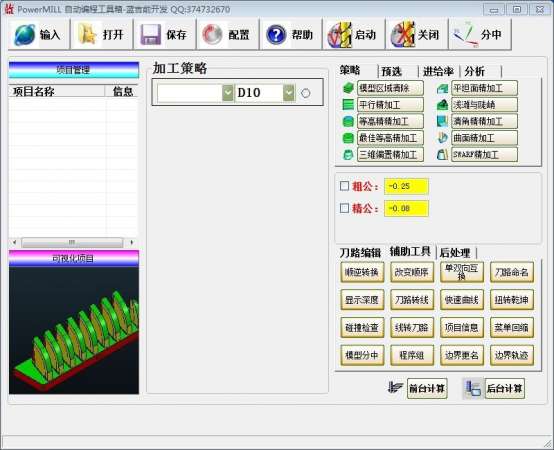Click the 显示深度 button

pos(362,300)
